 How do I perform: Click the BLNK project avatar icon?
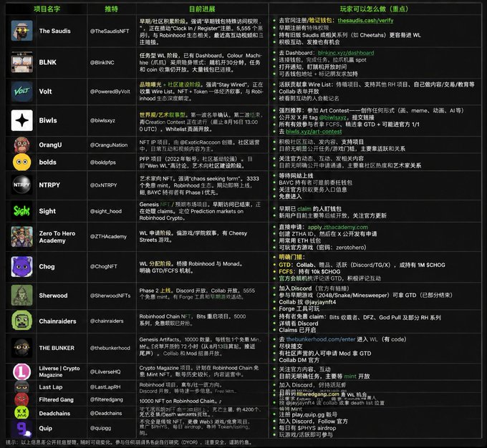(21, 62)
